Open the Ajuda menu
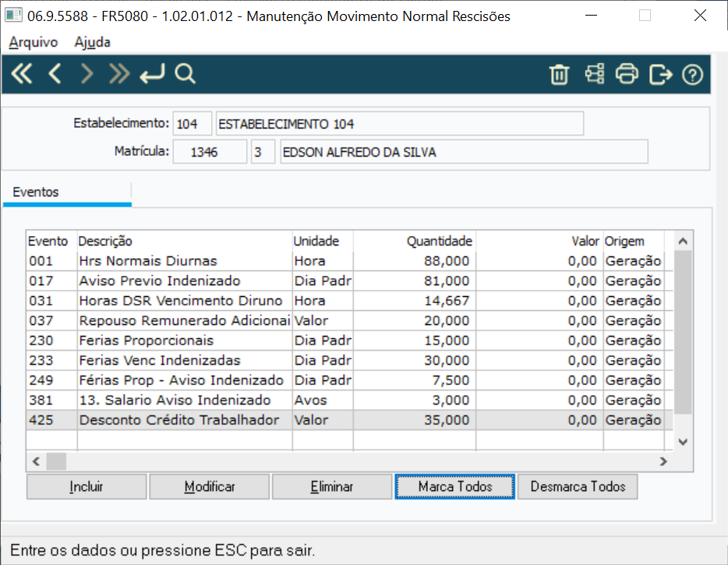 [x=93, y=42]
